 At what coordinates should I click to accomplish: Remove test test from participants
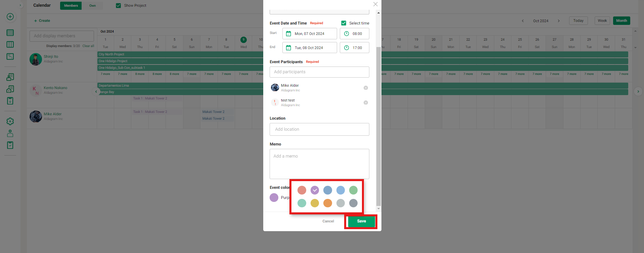coord(366,102)
